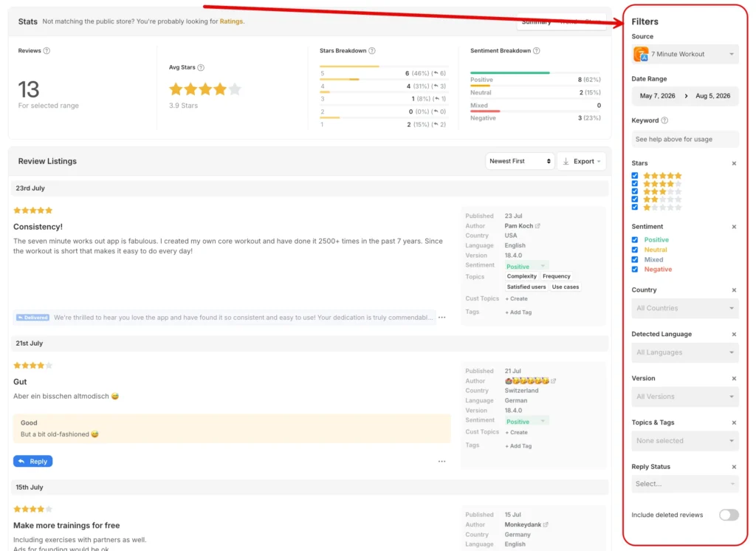Screen dimensions: 756x551
Task: Toggle the 1-star filter checkbox
Action: (x=634, y=207)
